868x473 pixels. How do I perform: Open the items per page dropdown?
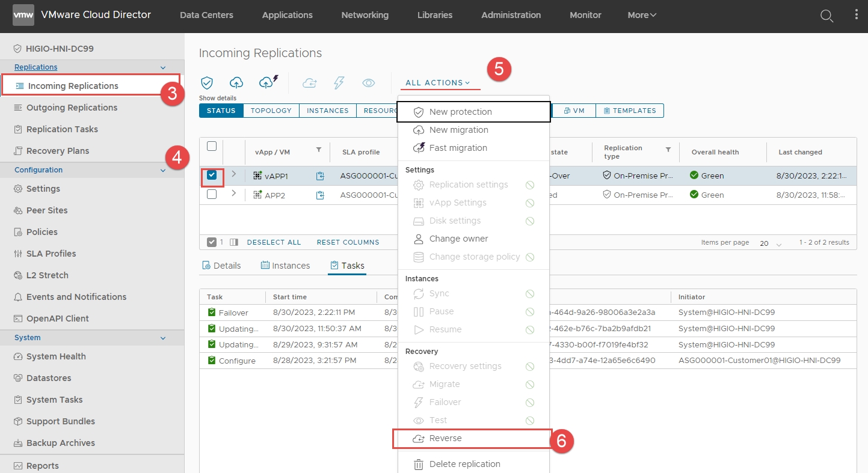(x=771, y=243)
